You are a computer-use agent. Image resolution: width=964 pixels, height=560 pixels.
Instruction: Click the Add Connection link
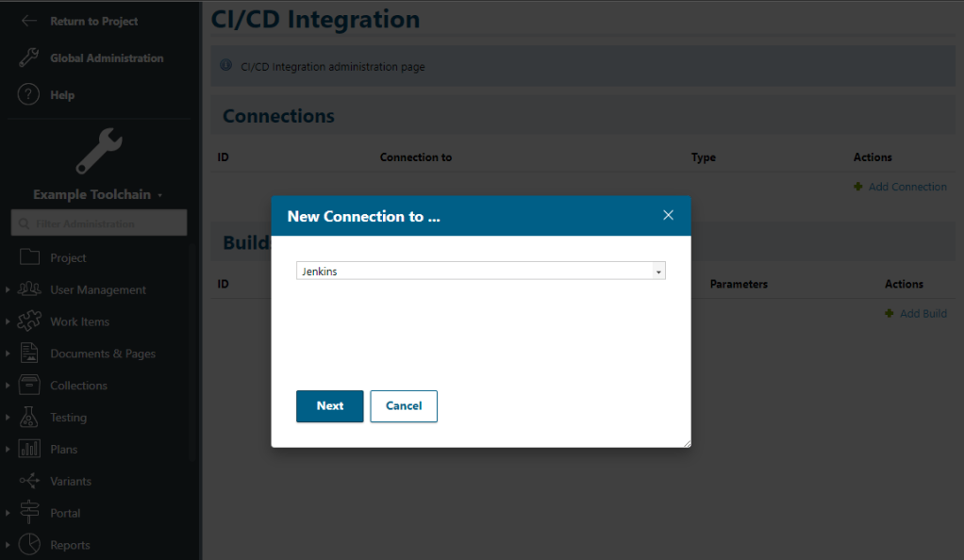[906, 187]
